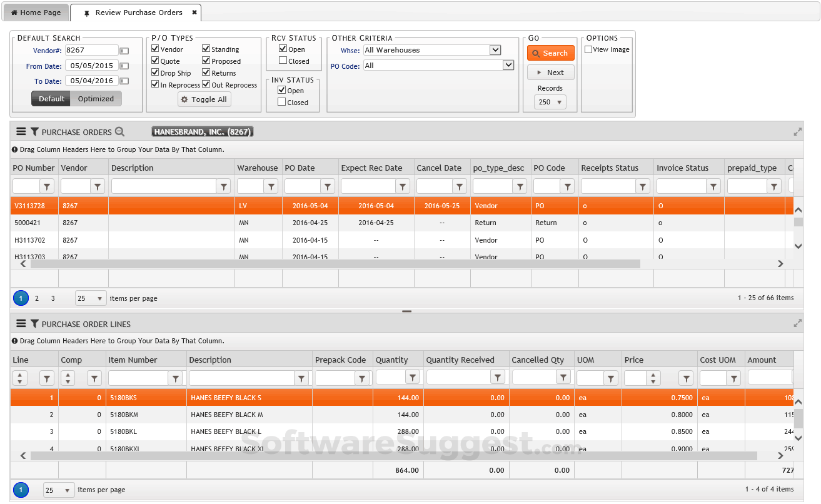Open the Records count dropdown showing 250

pyautogui.click(x=550, y=102)
